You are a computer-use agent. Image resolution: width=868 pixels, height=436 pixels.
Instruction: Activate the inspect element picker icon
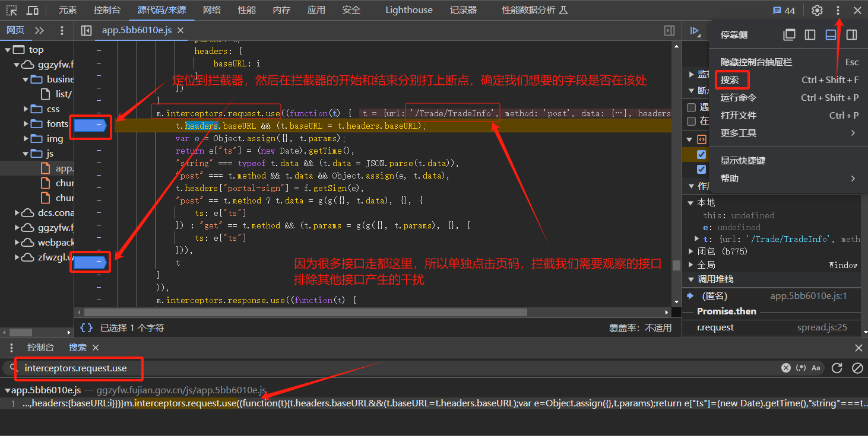pos(12,10)
